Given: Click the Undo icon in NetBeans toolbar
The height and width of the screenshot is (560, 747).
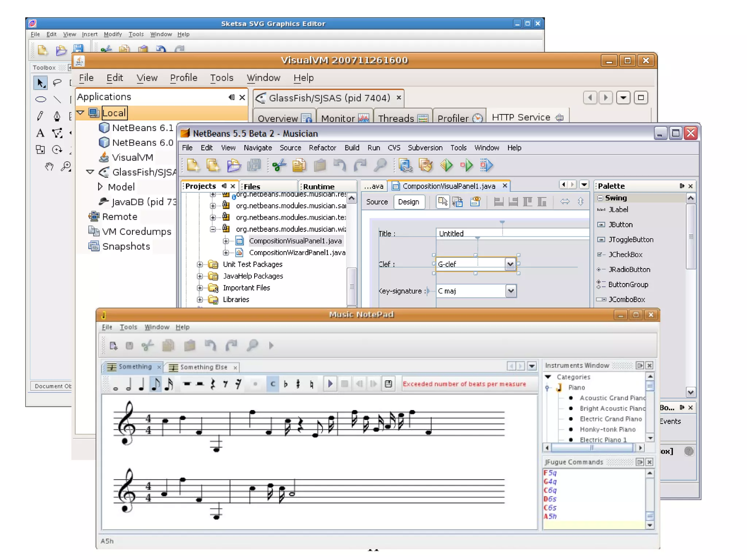Looking at the screenshot, I should [x=340, y=165].
